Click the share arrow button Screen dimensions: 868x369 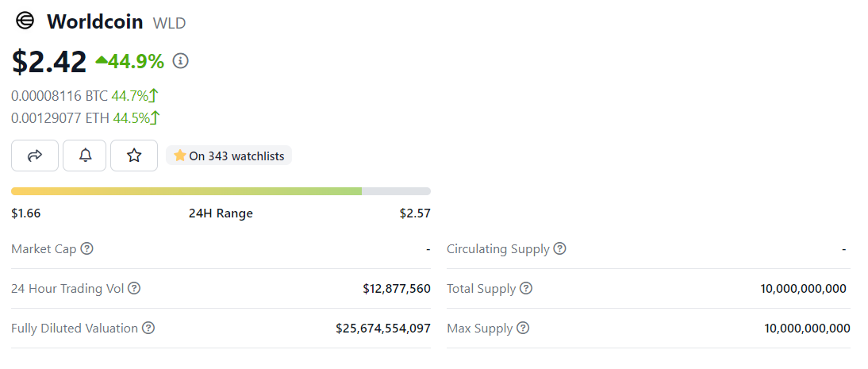coord(35,156)
